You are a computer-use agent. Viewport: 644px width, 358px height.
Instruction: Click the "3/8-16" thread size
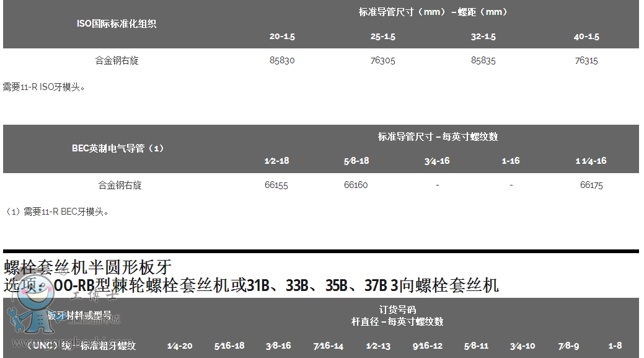click(278, 346)
